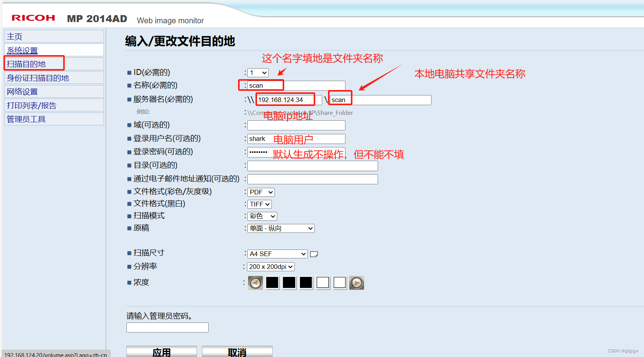Click the login password field
The height and width of the screenshot is (357, 644).
click(x=296, y=152)
